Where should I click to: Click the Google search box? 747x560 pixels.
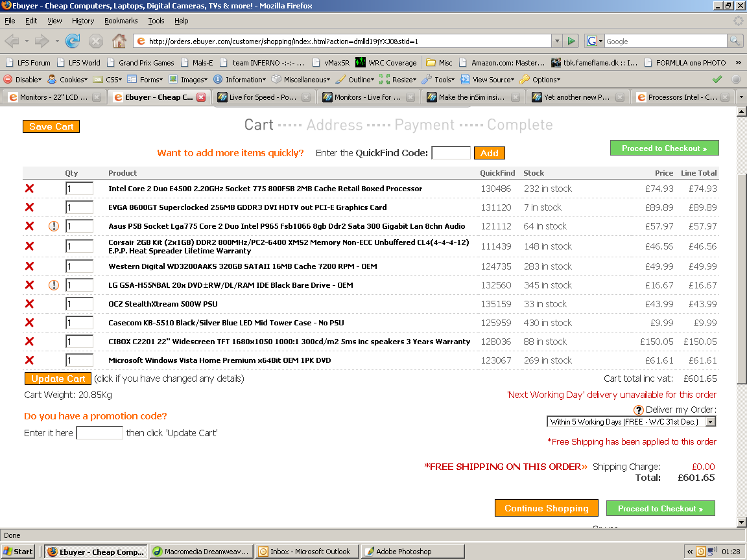(665, 41)
